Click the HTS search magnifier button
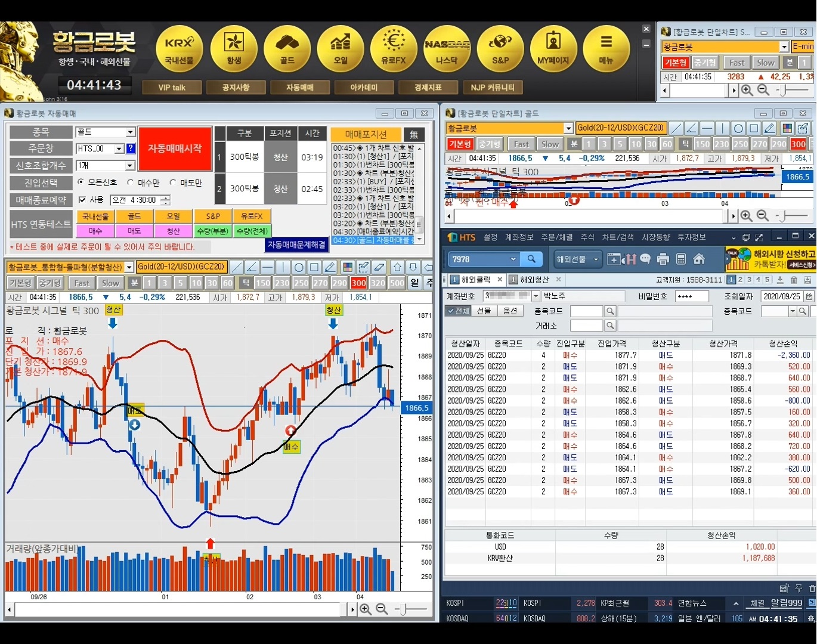This screenshot has height=644, width=817. coord(531,259)
